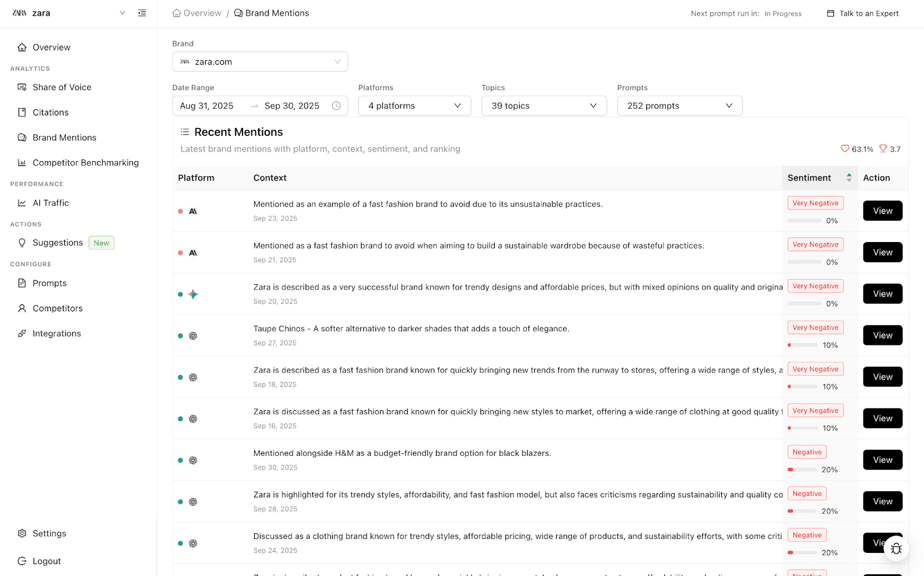Screen dimensions: 924x576
Task: Click the Brand Mentions breadcrumb chat icon
Action: [239, 13]
